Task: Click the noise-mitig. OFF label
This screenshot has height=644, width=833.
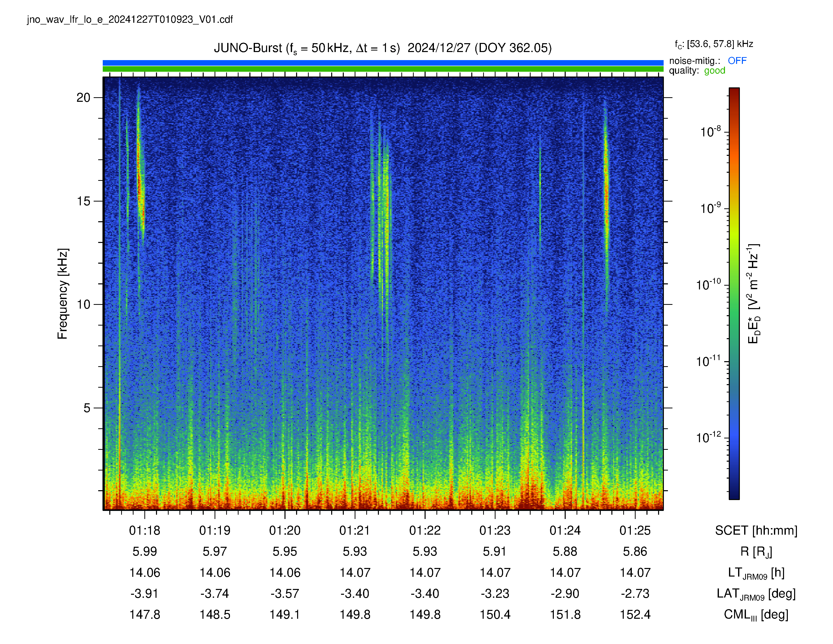Action: [708, 61]
